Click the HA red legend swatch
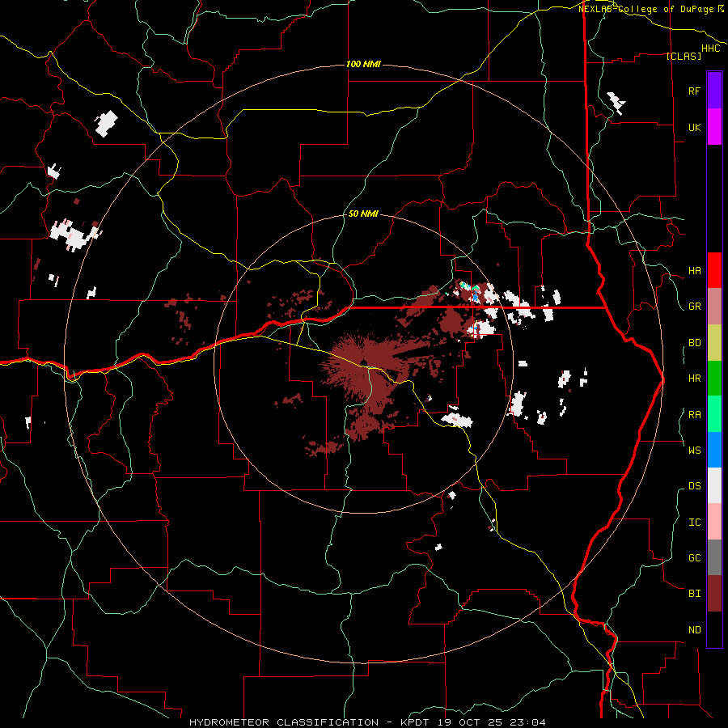This screenshot has width=728, height=728. pos(714,270)
